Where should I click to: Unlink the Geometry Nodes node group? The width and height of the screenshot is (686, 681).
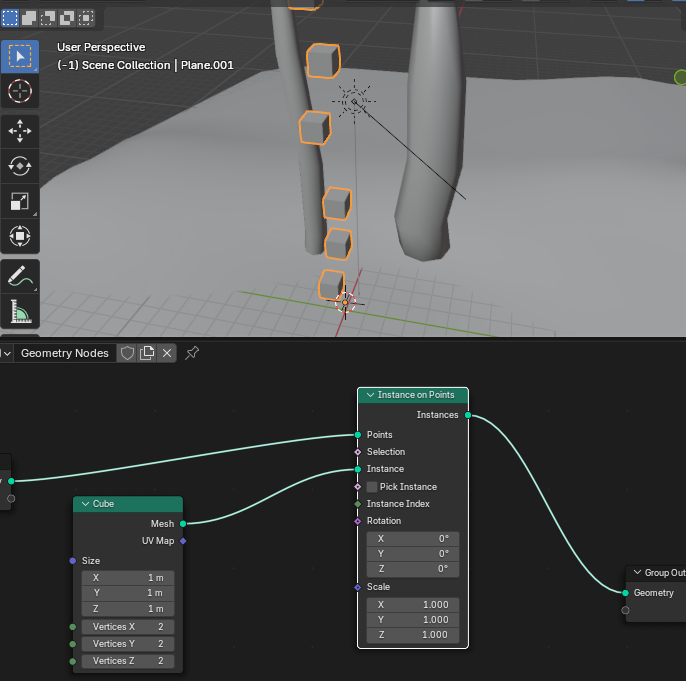click(x=167, y=353)
